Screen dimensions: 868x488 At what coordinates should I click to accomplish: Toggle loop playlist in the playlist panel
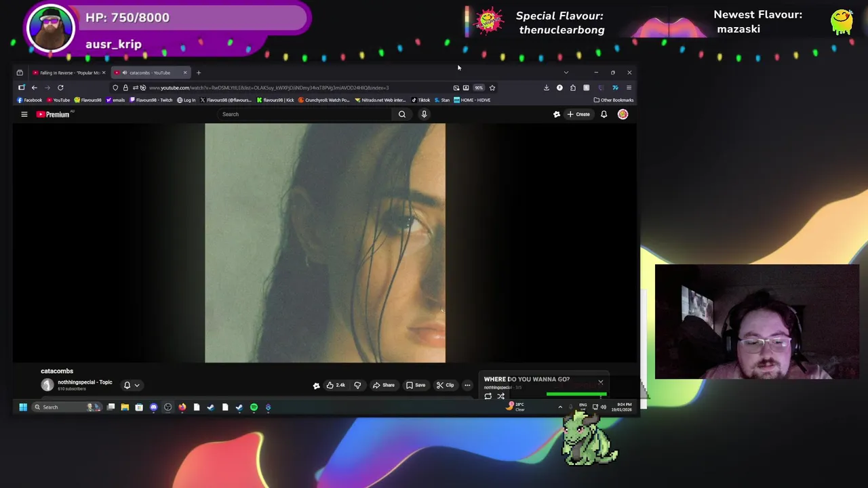click(488, 396)
